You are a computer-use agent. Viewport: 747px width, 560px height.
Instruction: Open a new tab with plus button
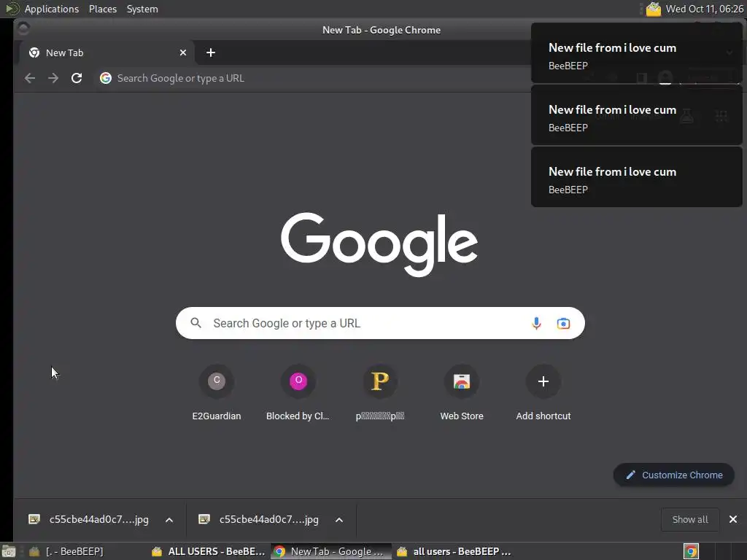click(211, 52)
